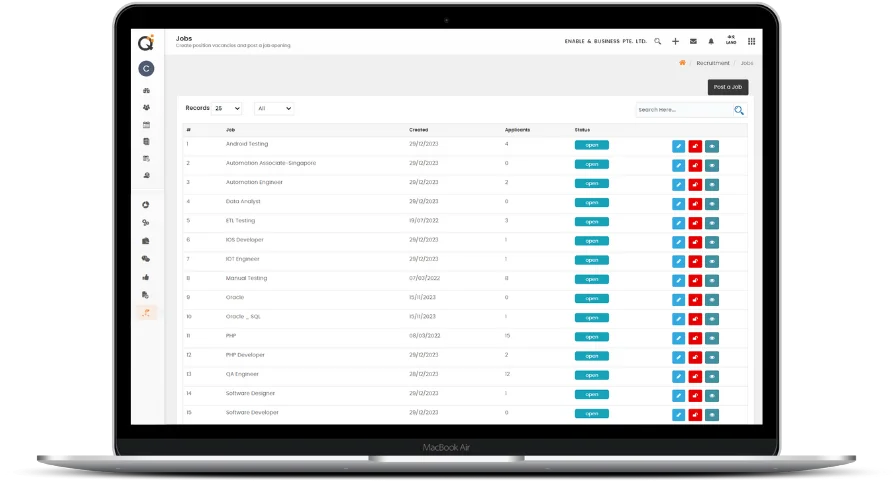Click the Jobs breadcrumb item
Screen dimensions: 894x481
click(x=747, y=63)
